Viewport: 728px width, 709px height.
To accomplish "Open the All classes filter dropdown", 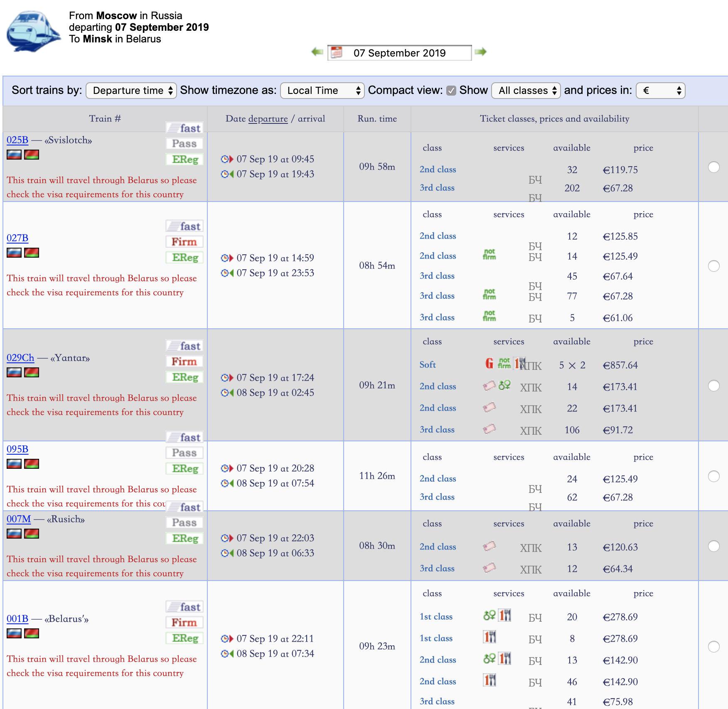I will click(526, 91).
